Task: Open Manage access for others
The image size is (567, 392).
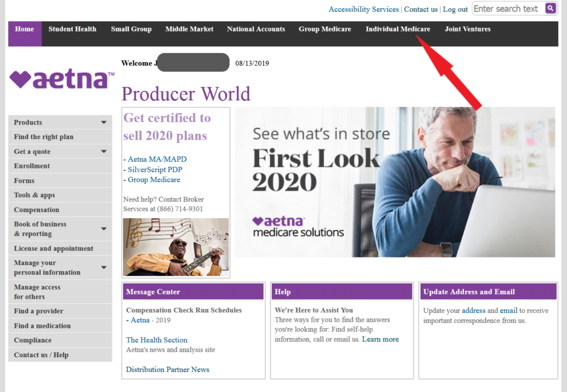Action: coord(60,292)
